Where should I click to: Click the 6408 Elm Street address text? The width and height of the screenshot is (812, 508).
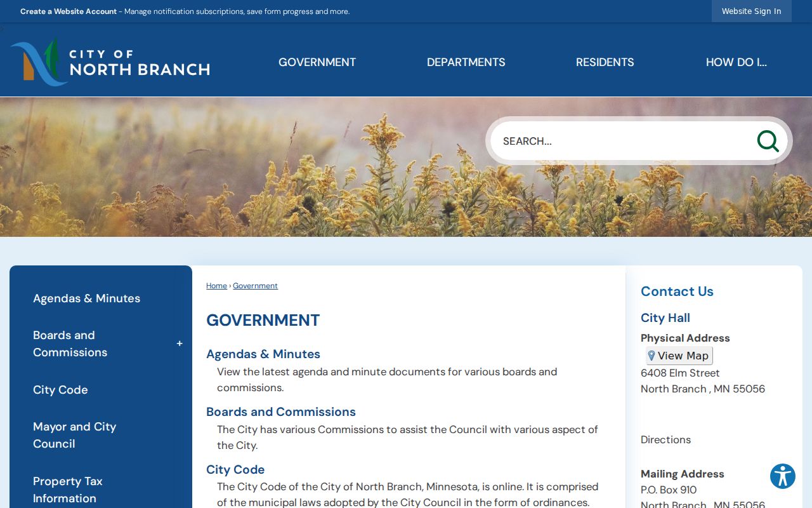click(x=680, y=373)
